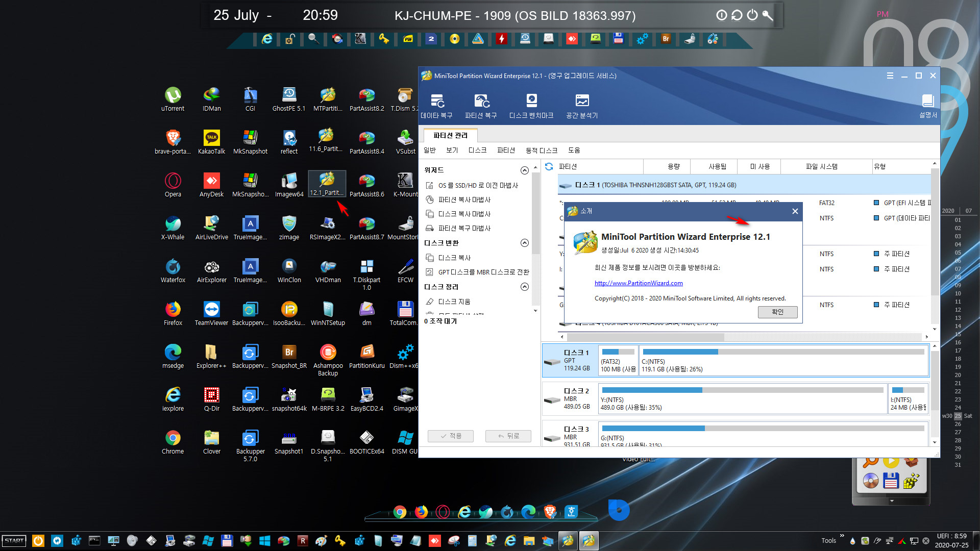Select 디스크 1 GPT 119.24 GB block
Viewport: 980px width, 551px height.
pos(569,360)
